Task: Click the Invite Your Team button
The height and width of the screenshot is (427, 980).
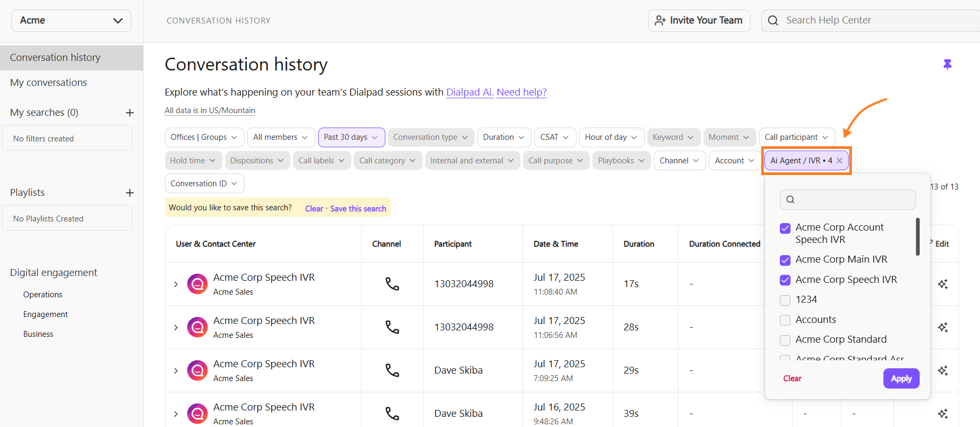Action: pyautogui.click(x=699, y=21)
